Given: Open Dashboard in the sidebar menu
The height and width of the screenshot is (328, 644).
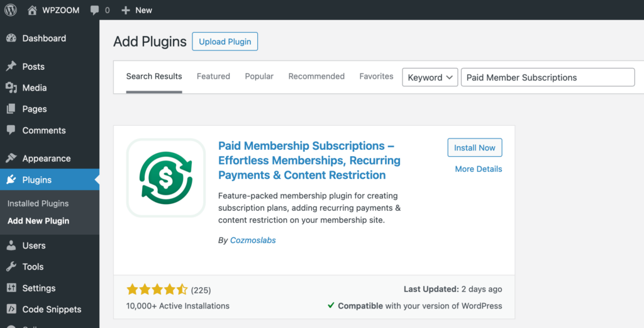Looking at the screenshot, I should click(44, 38).
